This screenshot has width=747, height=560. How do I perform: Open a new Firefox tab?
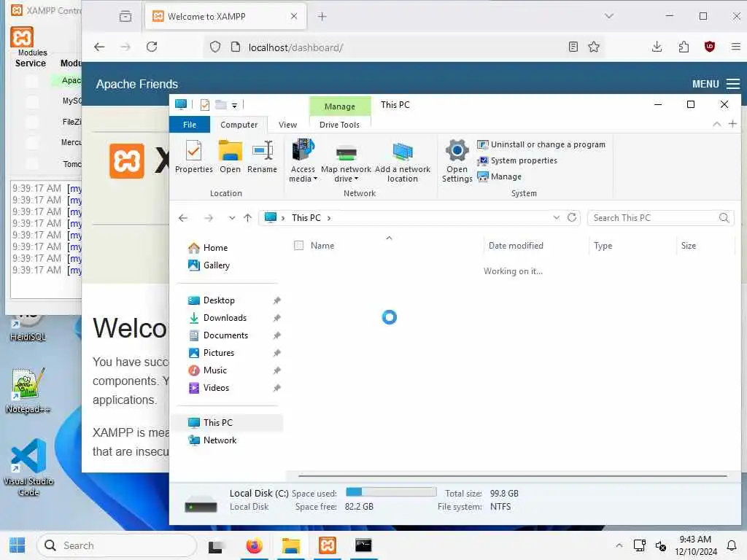(322, 17)
